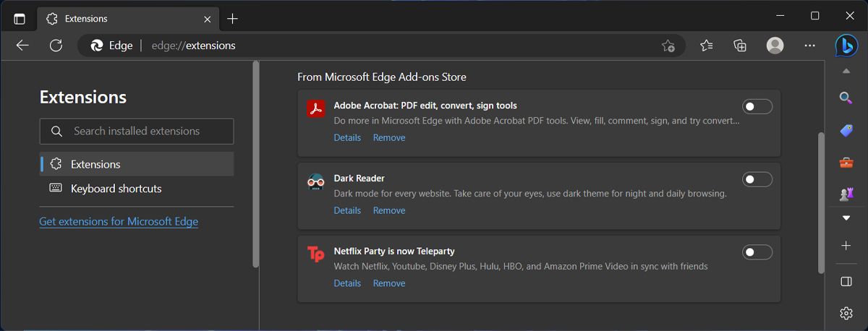Remove the Dark Reader extension
Screen dimensions: 868x331
(389, 210)
